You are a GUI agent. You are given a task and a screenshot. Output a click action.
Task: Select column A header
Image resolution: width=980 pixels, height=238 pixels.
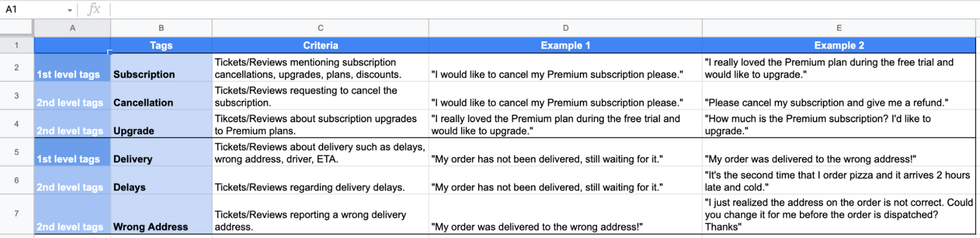coord(72,28)
